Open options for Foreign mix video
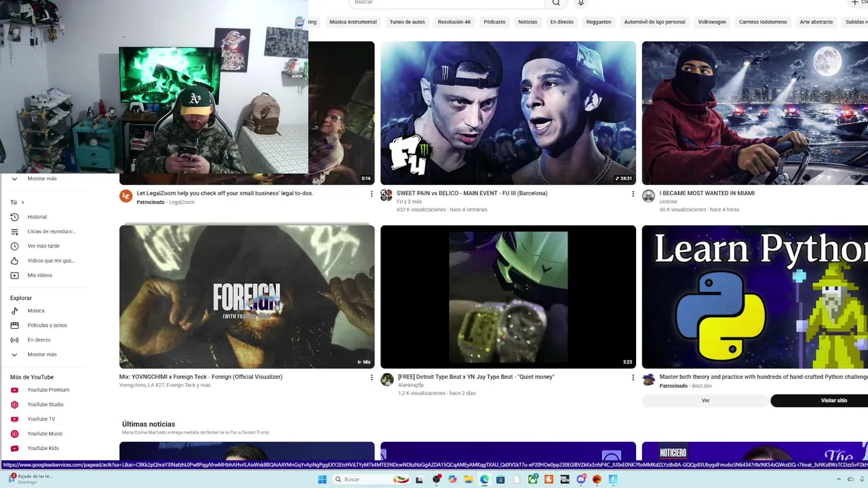The width and height of the screenshot is (868, 488). (371, 378)
